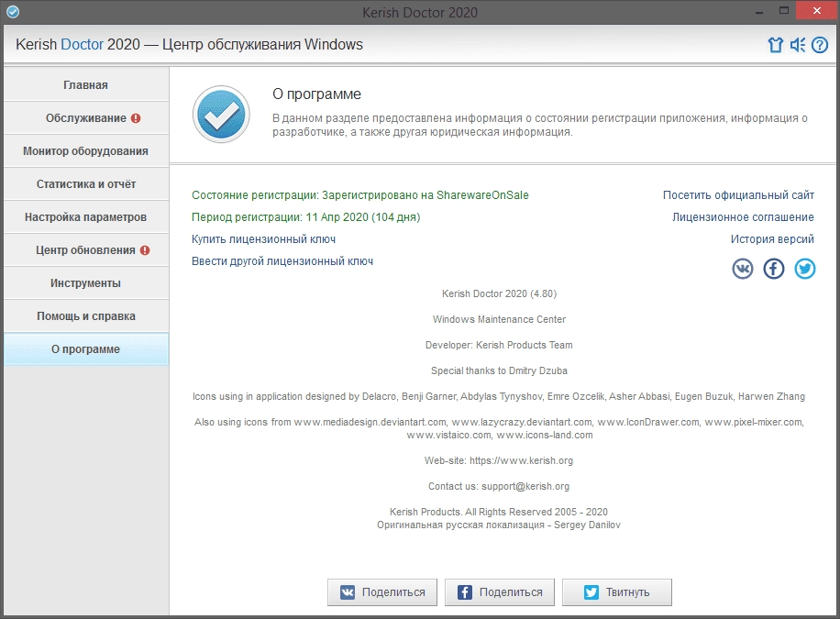Open help via the question mark icon

[820, 45]
